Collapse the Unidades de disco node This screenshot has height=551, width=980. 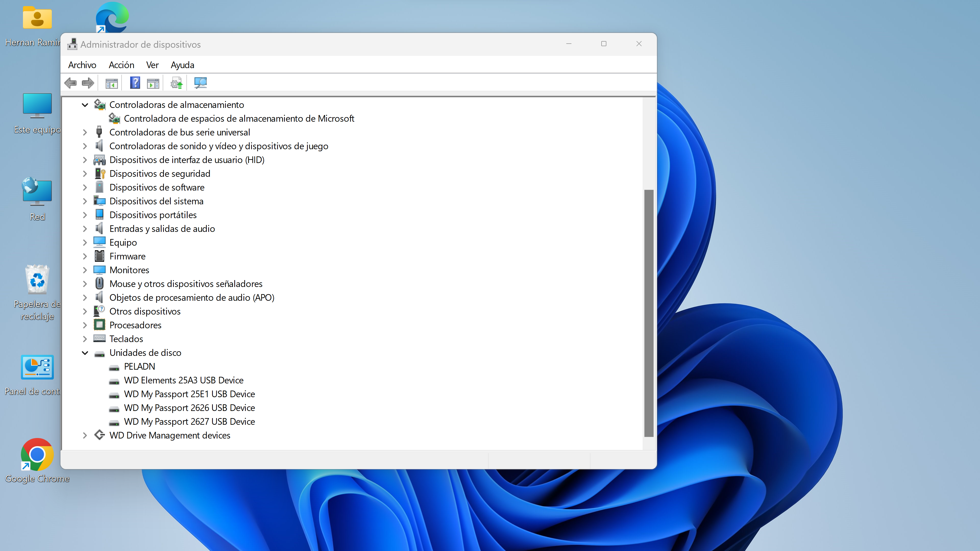point(85,353)
